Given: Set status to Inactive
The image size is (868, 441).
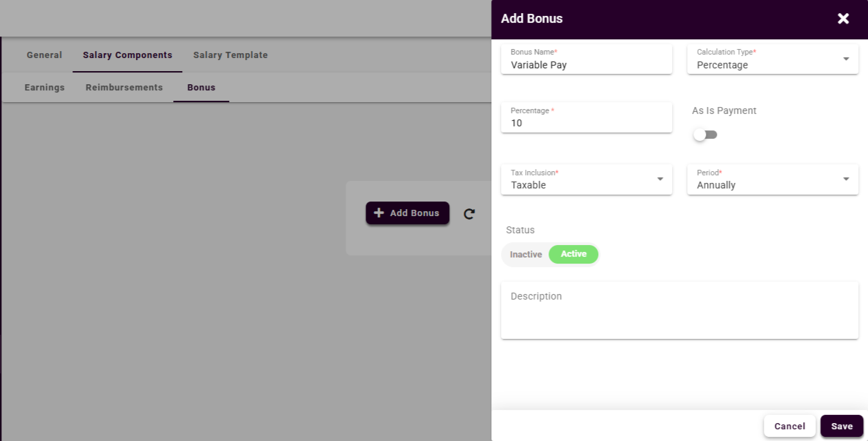Looking at the screenshot, I should click(526, 255).
